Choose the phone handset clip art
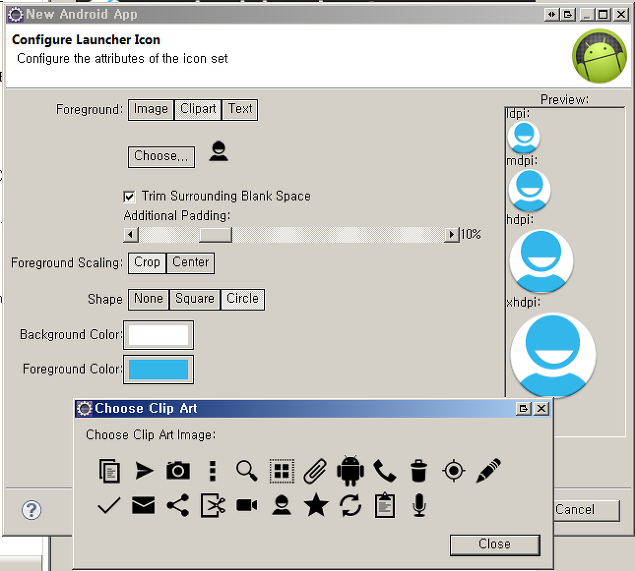Viewport: 635px width, 571px height. click(x=384, y=471)
